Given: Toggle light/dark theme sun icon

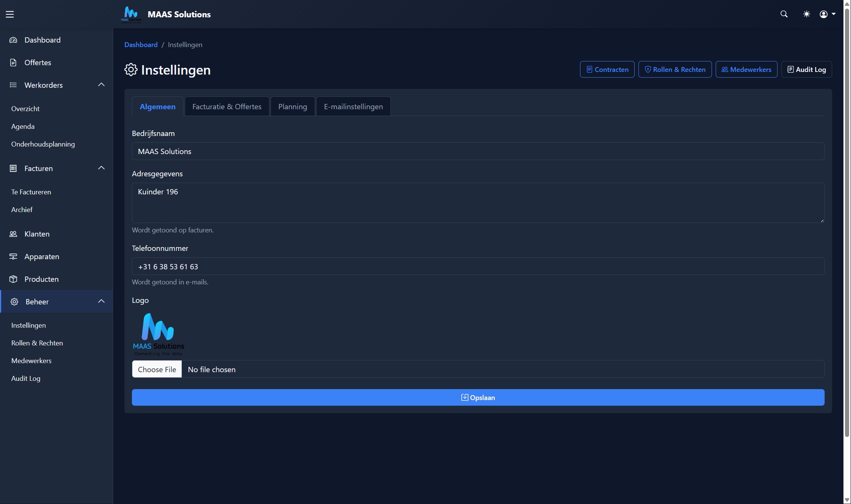Looking at the screenshot, I should [807, 14].
